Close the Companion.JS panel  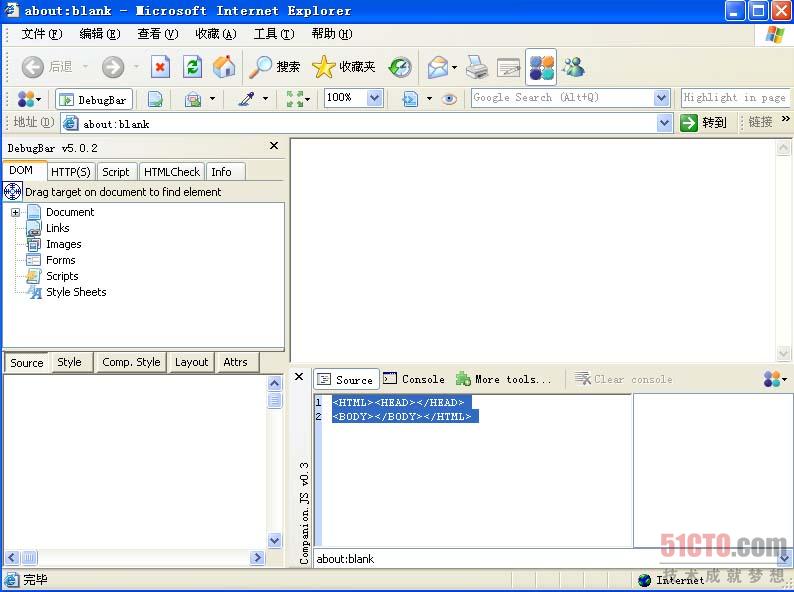coord(299,376)
